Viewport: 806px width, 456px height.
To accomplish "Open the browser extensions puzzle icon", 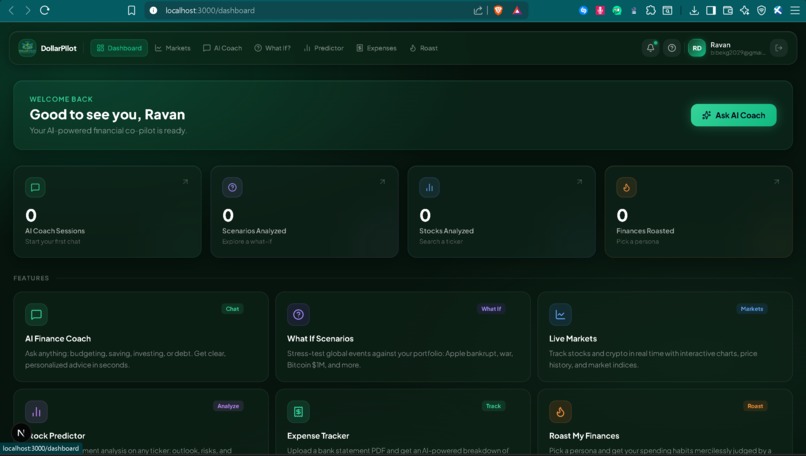I will (x=651, y=10).
